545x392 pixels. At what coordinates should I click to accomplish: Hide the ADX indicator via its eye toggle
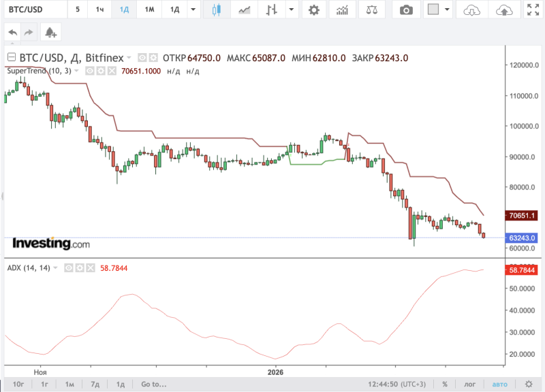69,267
